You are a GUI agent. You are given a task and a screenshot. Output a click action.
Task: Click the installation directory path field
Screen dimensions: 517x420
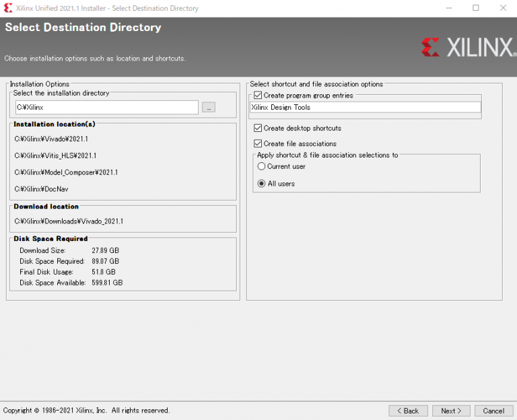[x=106, y=108]
